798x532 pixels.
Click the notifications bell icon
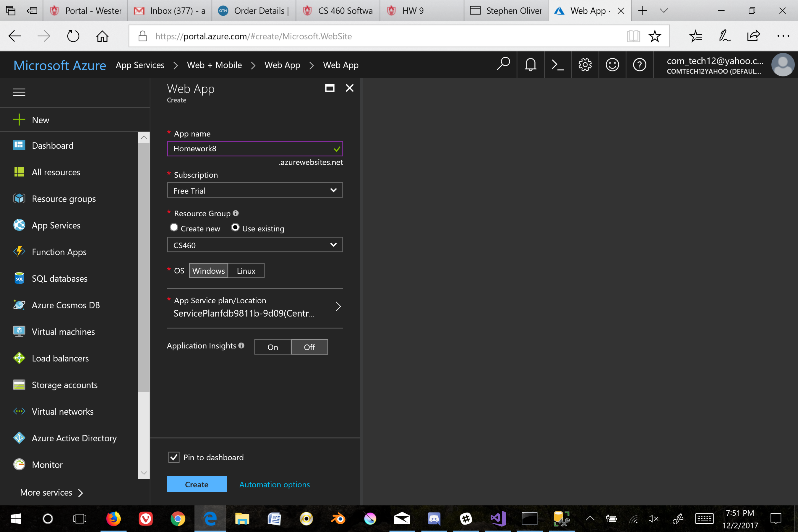tap(530, 64)
